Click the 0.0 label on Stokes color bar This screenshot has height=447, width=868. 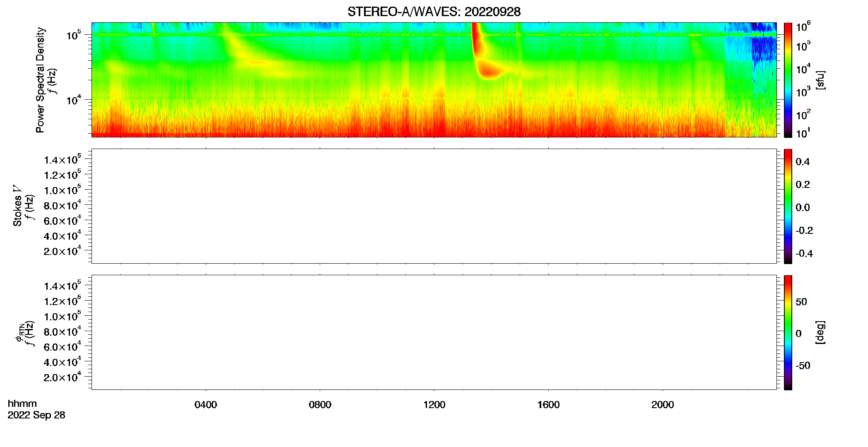point(803,208)
